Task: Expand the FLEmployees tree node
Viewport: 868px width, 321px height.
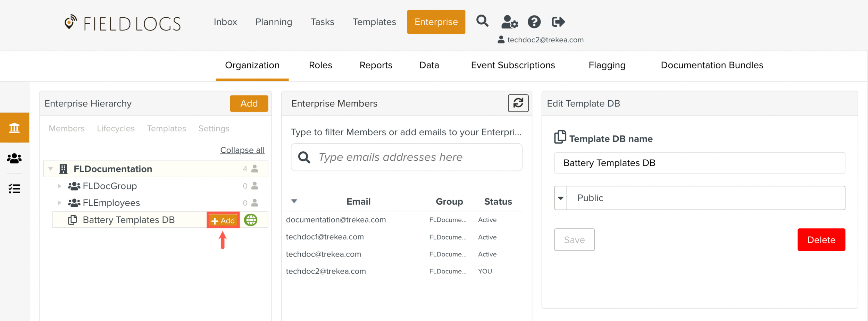Action: 59,203
